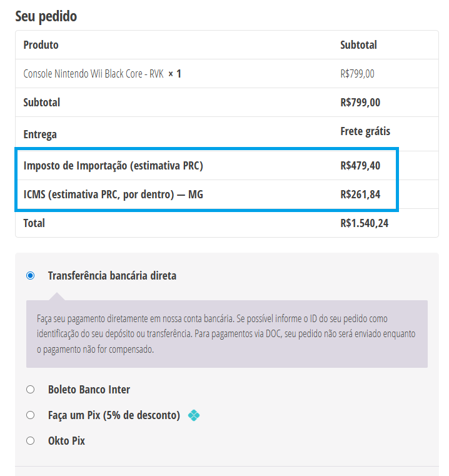Click the Subtotal column header
Screen dimensions: 449x476
pos(358,45)
